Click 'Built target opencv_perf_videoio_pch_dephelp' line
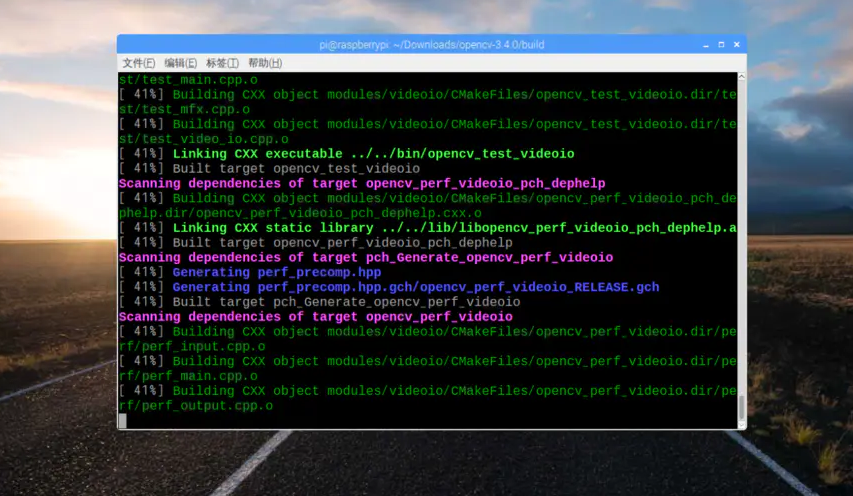Screen dimensions: 853x496 316,243
